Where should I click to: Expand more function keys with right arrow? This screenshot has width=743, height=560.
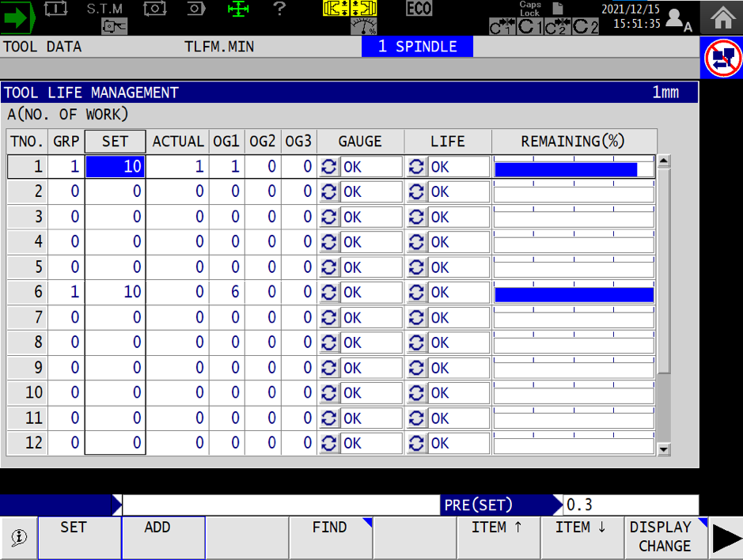(x=726, y=538)
